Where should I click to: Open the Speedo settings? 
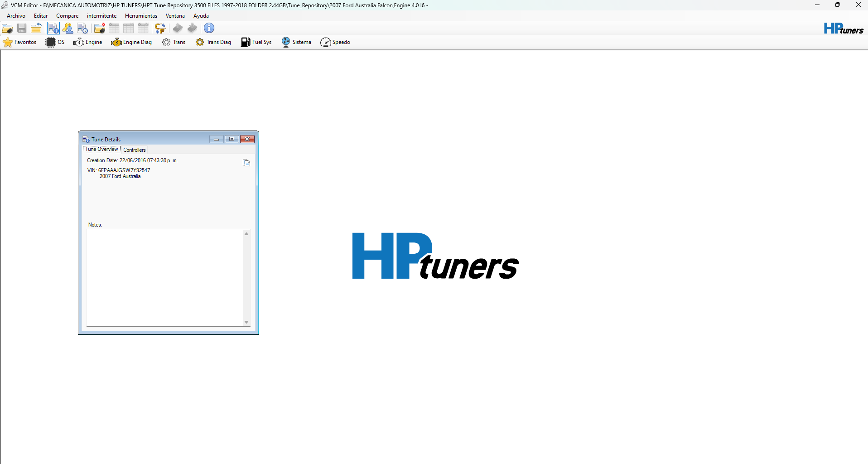335,42
